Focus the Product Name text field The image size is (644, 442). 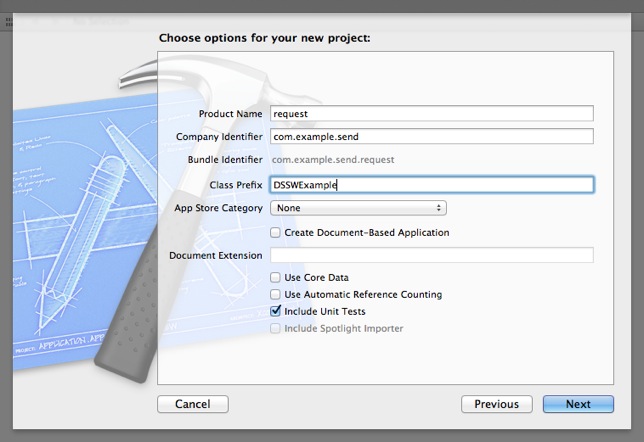[432, 114]
